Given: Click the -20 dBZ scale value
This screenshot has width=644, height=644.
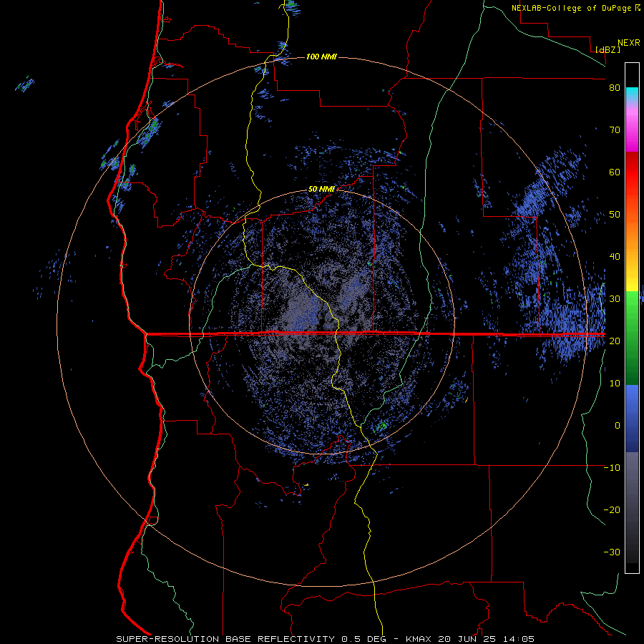Looking at the screenshot, I should [x=612, y=509].
